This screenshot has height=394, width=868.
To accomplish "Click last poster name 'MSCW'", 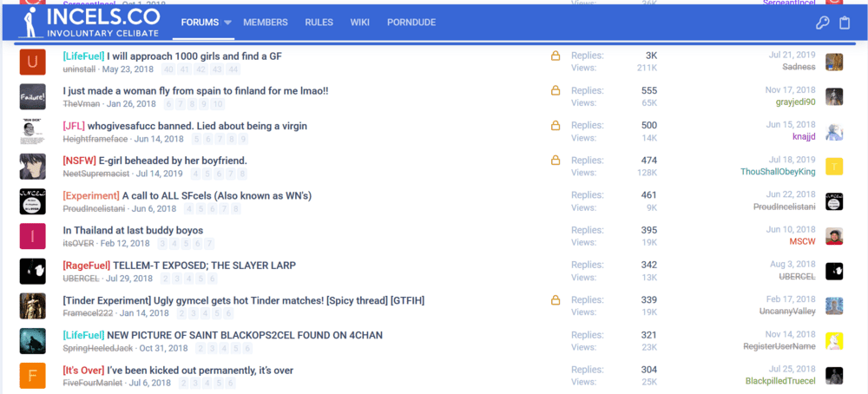I will pyautogui.click(x=803, y=241).
